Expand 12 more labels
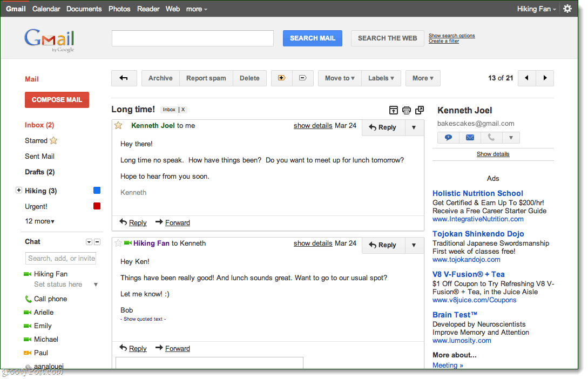Image resolution: width=588 pixels, height=379 pixels. tap(40, 221)
